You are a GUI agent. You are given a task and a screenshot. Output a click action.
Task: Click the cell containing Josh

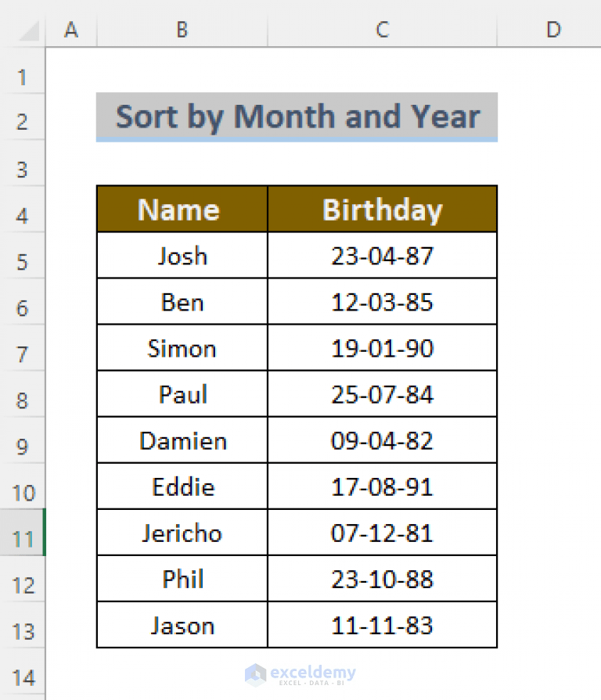pyautogui.click(x=181, y=255)
